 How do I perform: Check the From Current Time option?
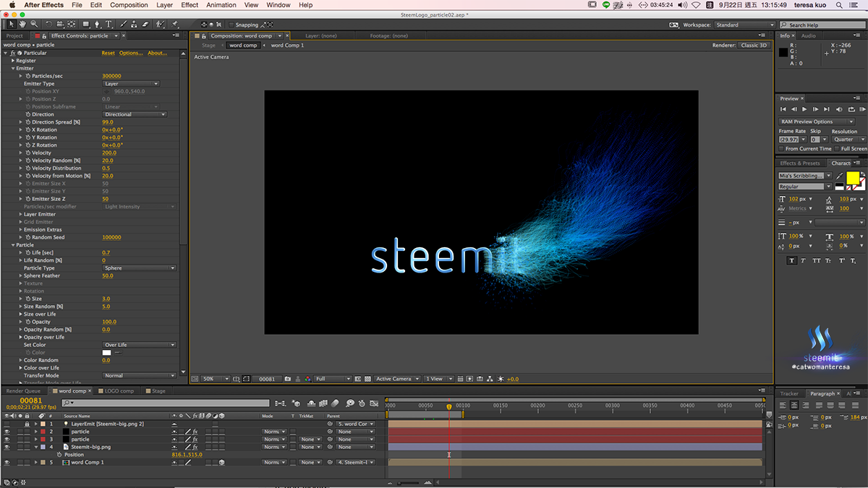[782, 149]
